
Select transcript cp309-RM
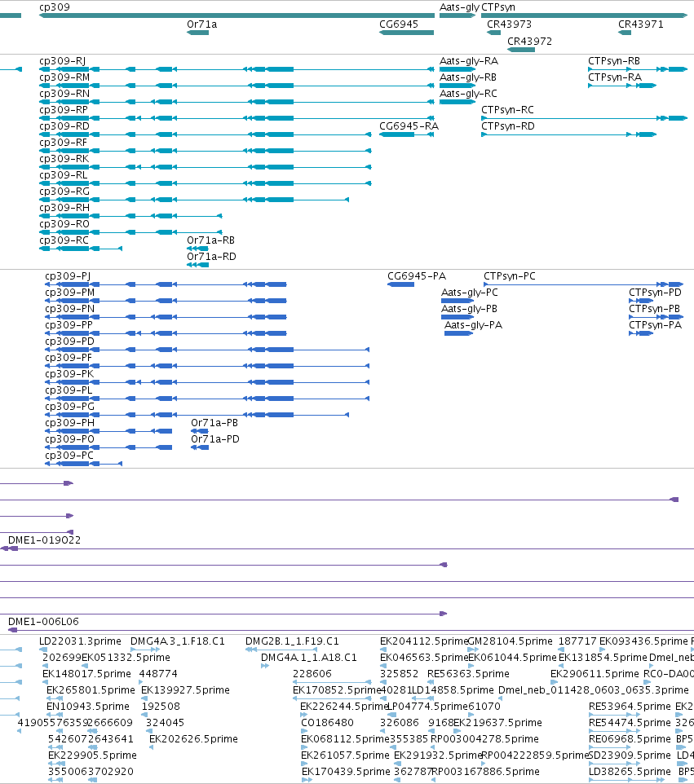click(x=64, y=77)
